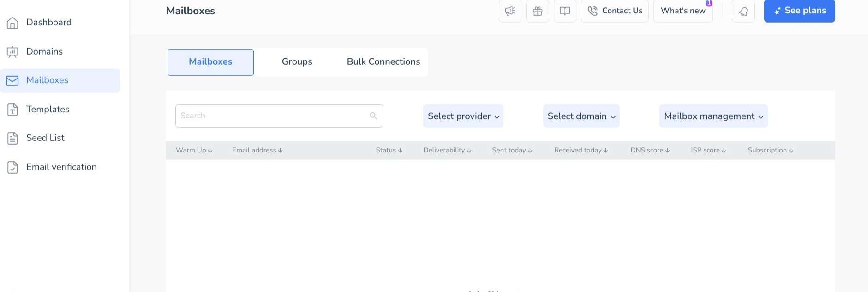Sort by the Deliverability column header
This screenshot has height=292, width=868.
(x=447, y=150)
